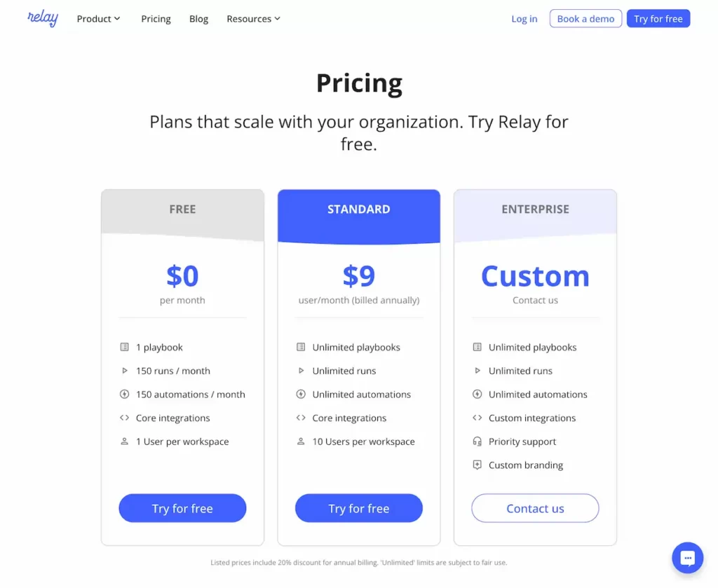718x588 pixels.
Task: Open the Blog page from the navbar
Action: click(x=198, y=19)
